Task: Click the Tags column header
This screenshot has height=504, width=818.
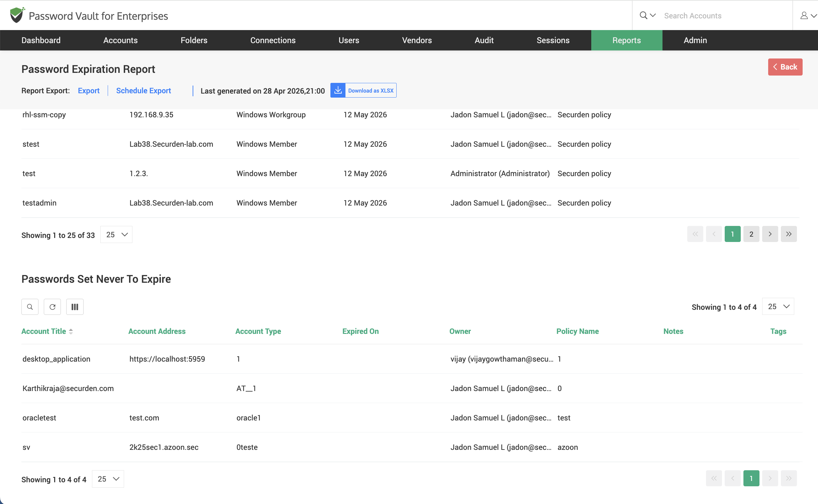Action: click(778, 331)
